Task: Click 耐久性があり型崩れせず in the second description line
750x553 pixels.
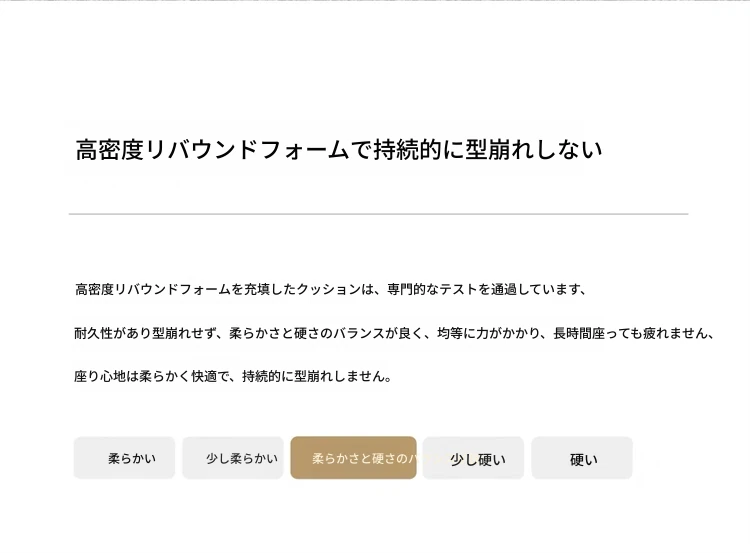Action: point(145,333)
